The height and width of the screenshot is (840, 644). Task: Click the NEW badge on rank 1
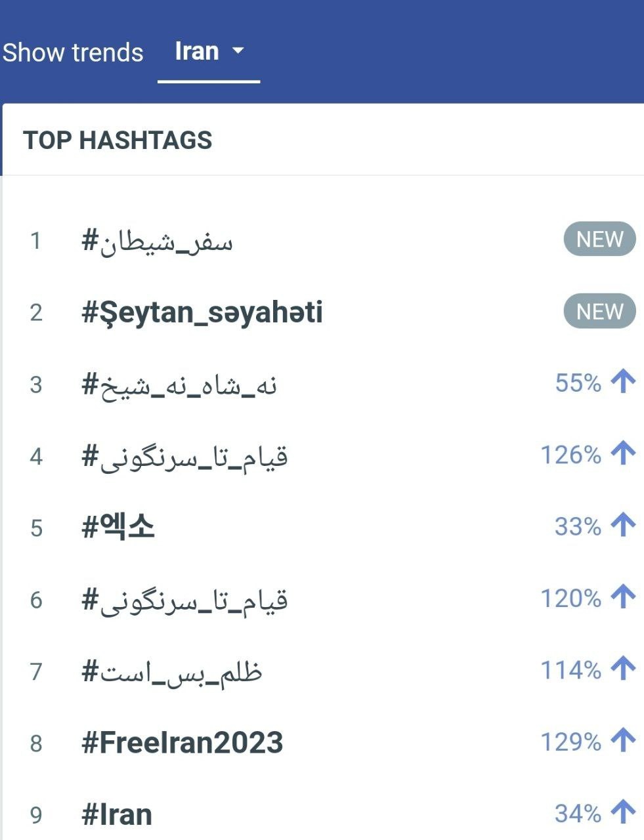pos(599,240)
